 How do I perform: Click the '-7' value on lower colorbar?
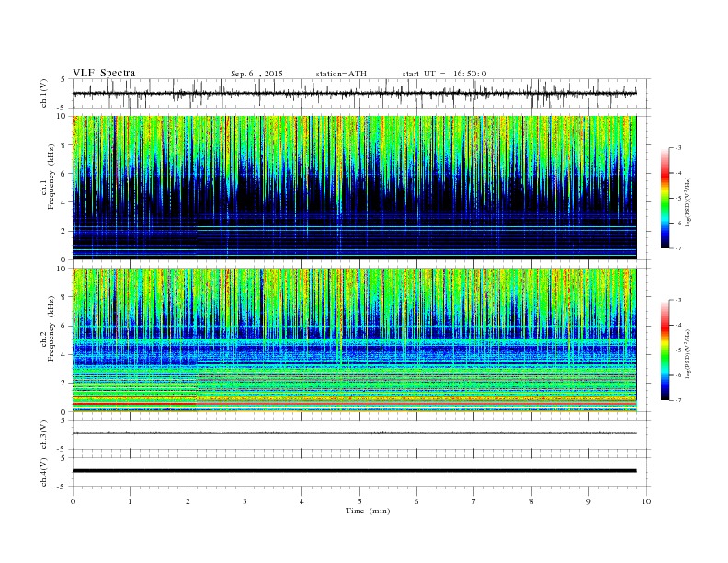(678, 400)
